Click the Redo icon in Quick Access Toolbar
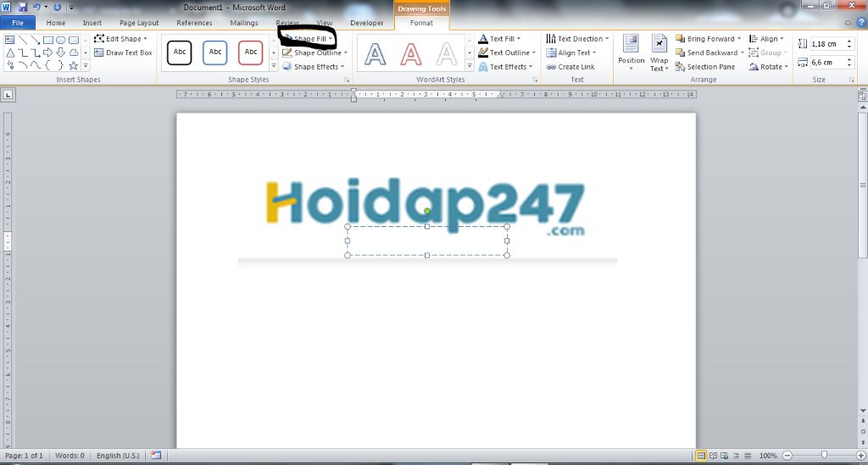868x465 pixels. coord(57,7)
